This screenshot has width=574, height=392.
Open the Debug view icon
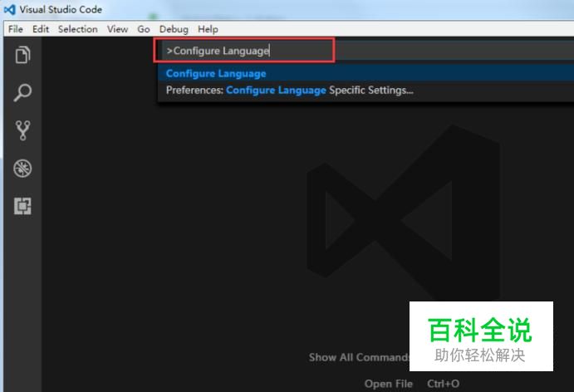coord(22,169)
